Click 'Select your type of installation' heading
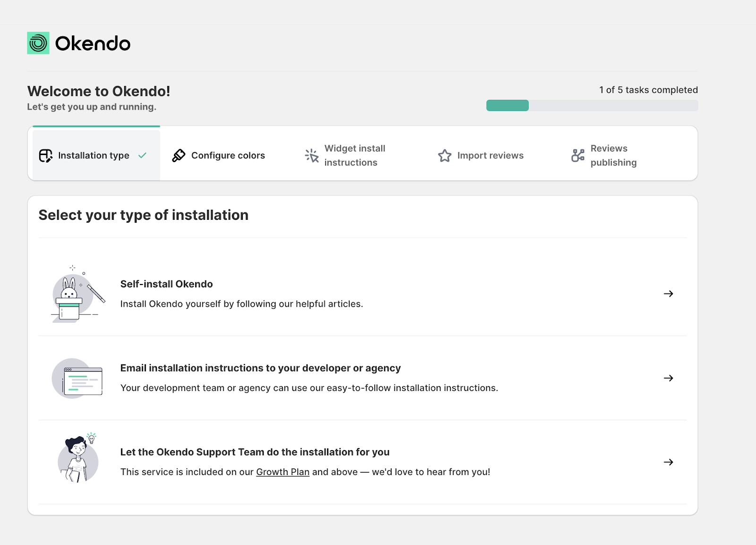 pos(144,215)
